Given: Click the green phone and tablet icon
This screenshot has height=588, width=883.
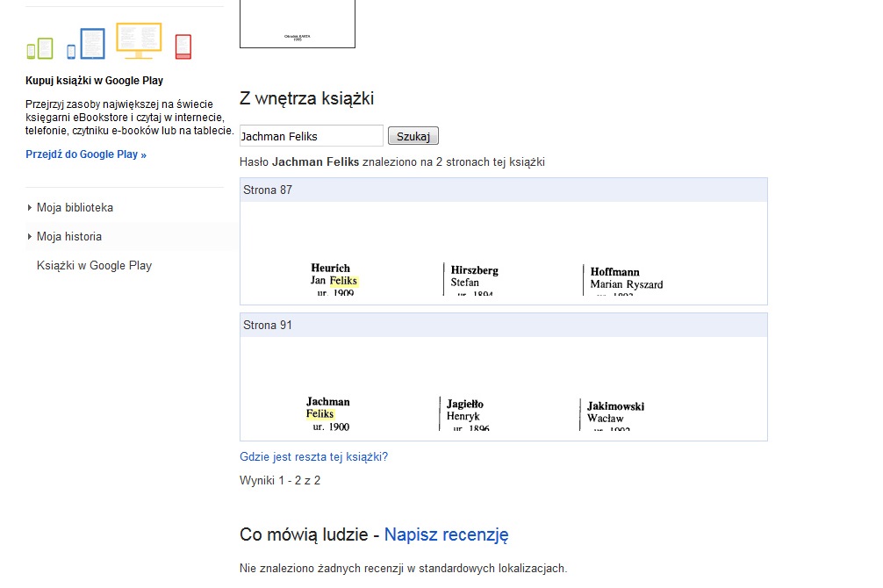Looking at the screenshot, I should tap(39, 48).
